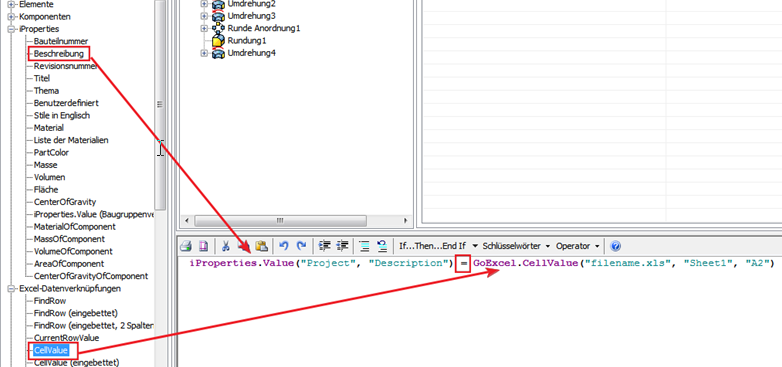
Task: Select the MassOfComponent snippet
Action: (69, 239)
